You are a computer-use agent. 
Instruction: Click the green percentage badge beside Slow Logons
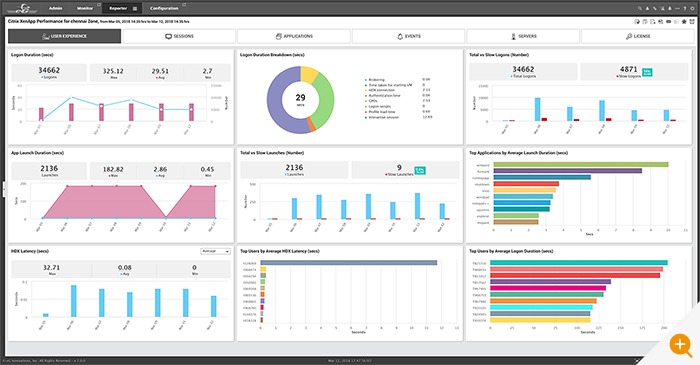(647, 72)
